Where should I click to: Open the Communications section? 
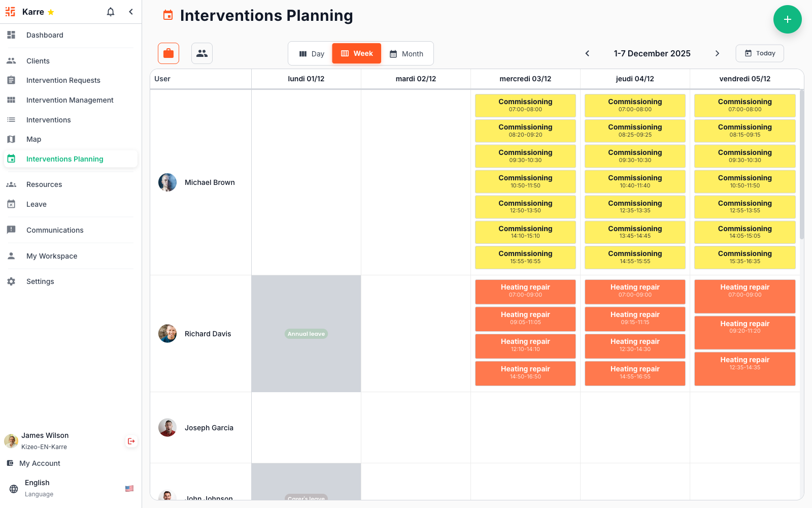(x=55, y=230)
